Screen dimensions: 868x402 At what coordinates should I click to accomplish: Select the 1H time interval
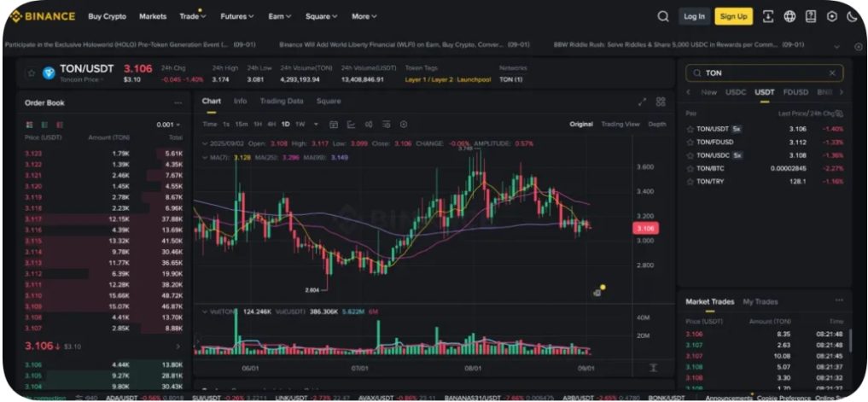point(258,124)
